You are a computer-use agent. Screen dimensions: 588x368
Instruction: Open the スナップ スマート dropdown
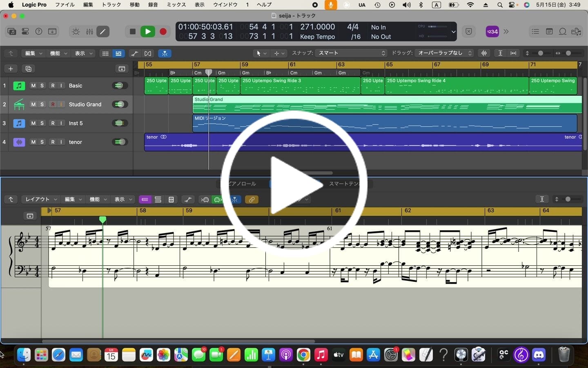pyautogui.click(x=351, y=53)
